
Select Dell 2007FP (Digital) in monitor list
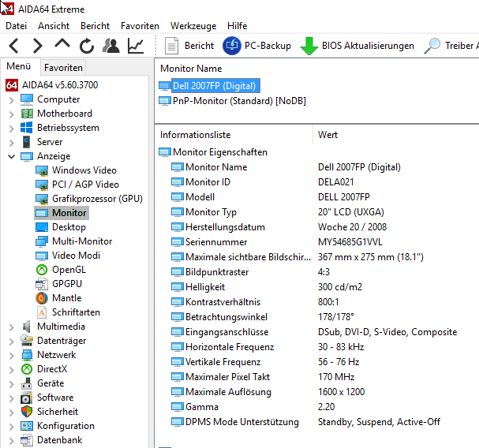pos(214,86)
